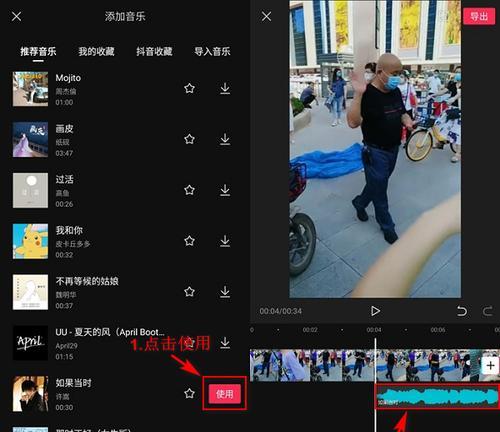This screenshot has width=500, height=432.
Task: Favorite the 过活 song star
Action: (189, 190)
